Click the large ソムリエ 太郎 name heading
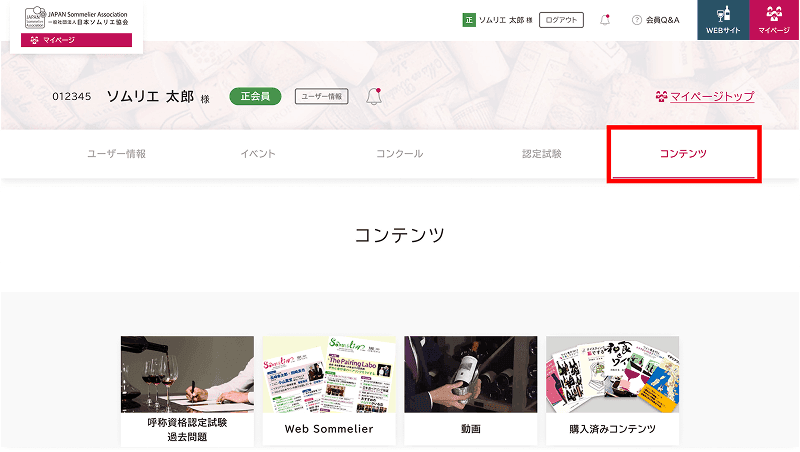Image resolution: width=800 pixels, height=452 pixels. [x=151, y=96]
